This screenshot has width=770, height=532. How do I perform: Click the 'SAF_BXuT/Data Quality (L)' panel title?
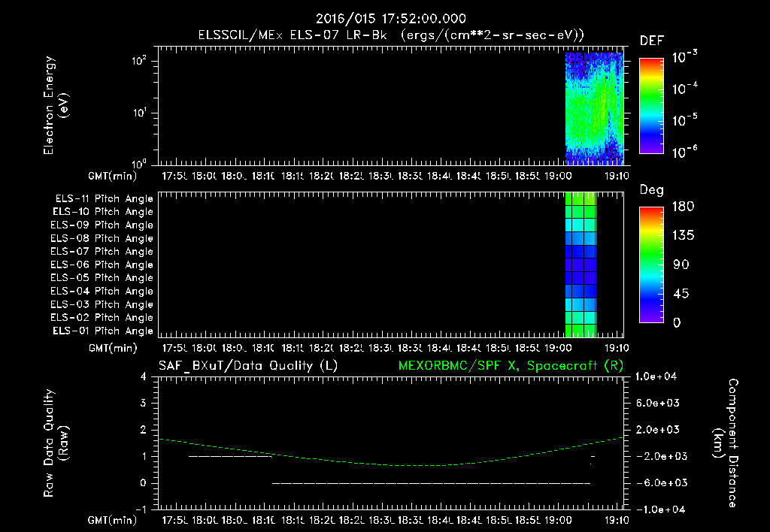coord(248,366)
